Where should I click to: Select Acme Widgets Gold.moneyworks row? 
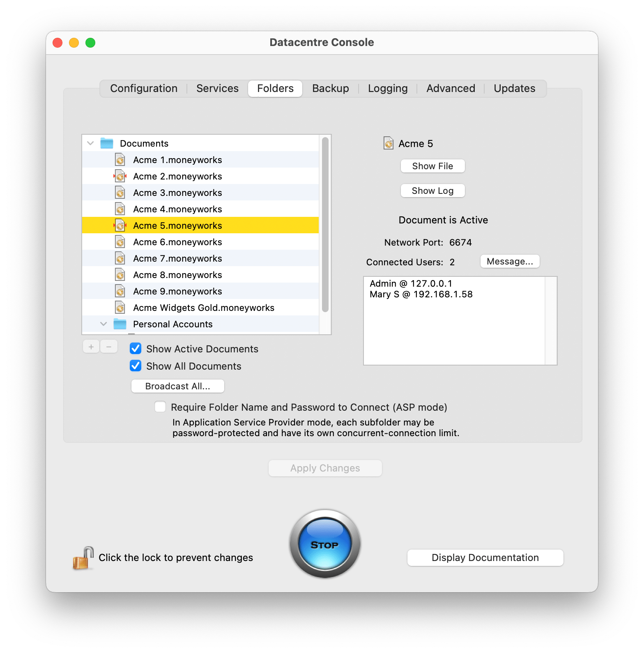200,307
